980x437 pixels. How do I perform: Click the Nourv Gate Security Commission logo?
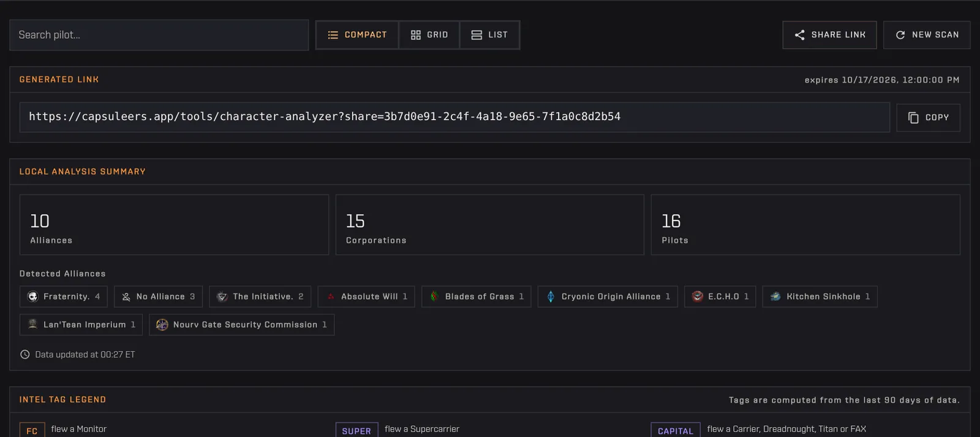162,325
